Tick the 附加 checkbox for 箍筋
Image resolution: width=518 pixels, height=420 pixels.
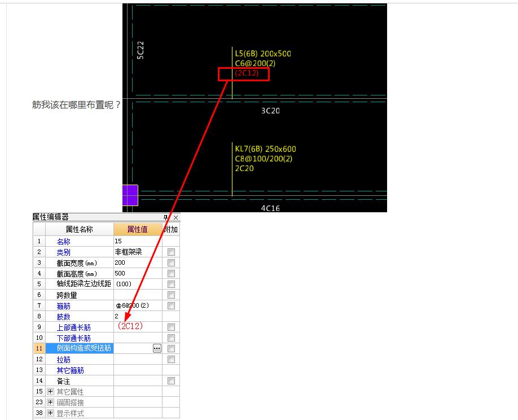(x=171, y=305)
